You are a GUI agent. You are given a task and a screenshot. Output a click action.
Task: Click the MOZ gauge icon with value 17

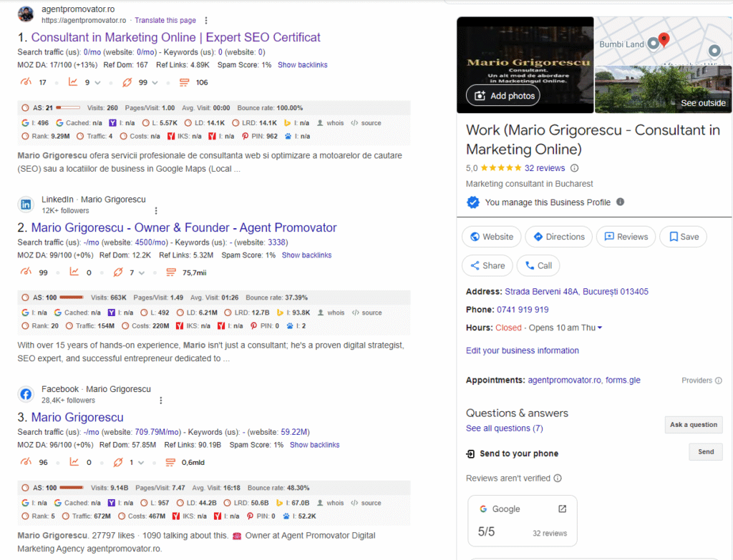tap(26, 82)
